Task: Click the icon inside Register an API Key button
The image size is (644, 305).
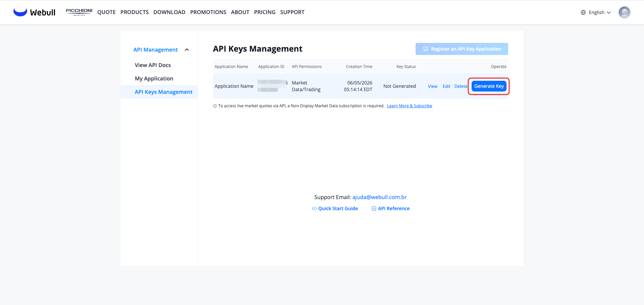Action: (426, 49)
